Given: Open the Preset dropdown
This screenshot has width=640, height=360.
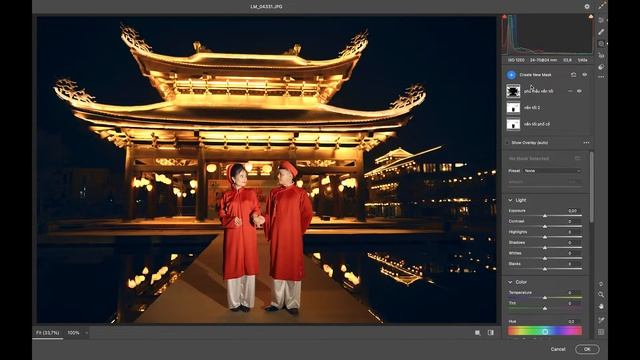Looking at the screenshot, I should (x=552, y=171).
